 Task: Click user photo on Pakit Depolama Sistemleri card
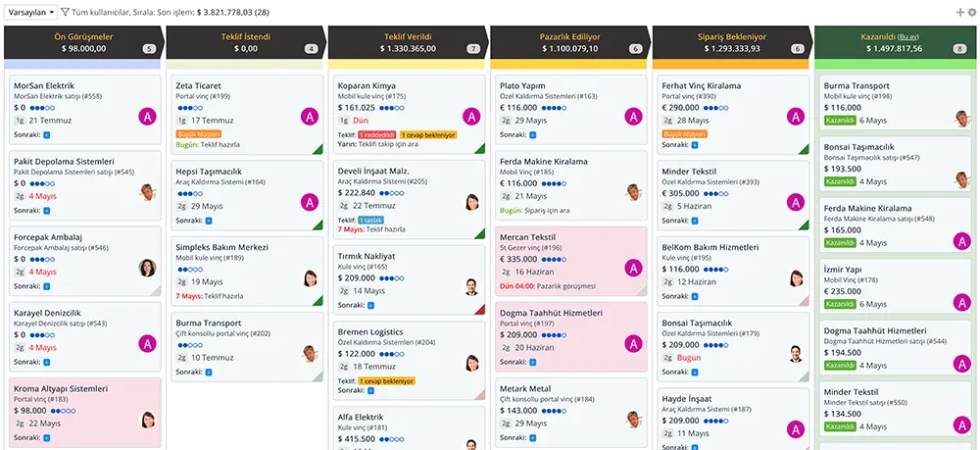[148, 191]
